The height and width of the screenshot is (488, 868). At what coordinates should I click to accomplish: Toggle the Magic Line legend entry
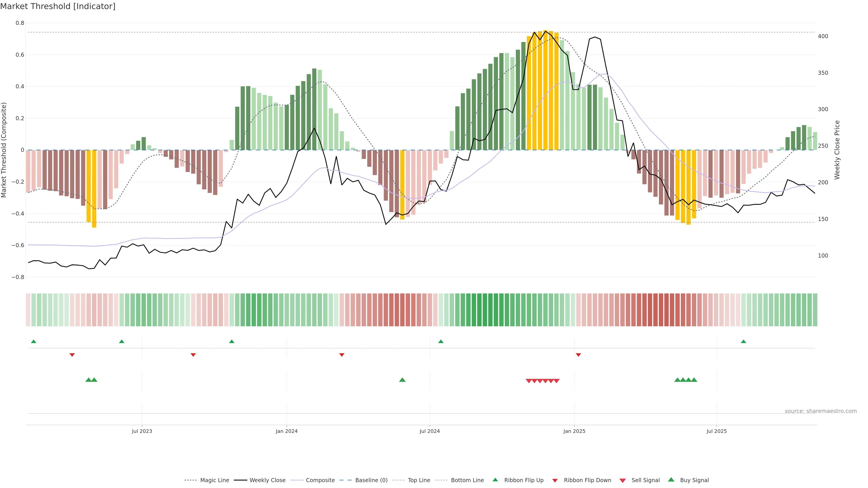coord(214,480)
